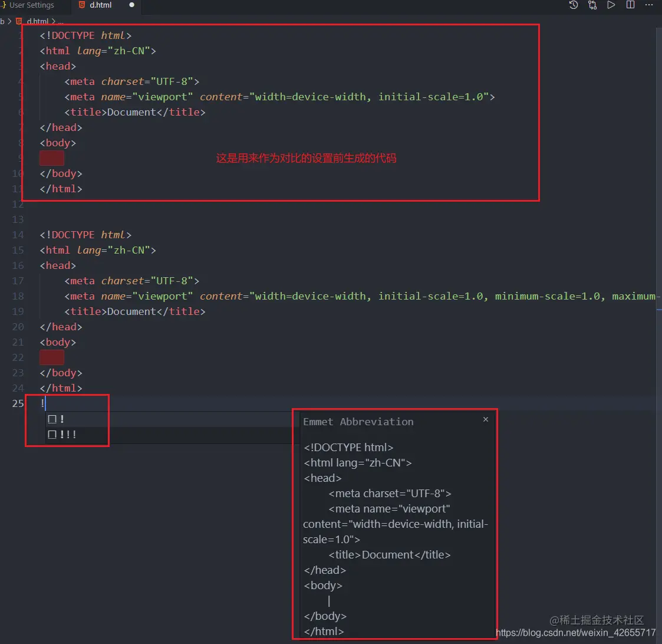Open changes compare icon in editor toolbar
Viewport: 662px width, 644px height.
(x=592, y=5)
